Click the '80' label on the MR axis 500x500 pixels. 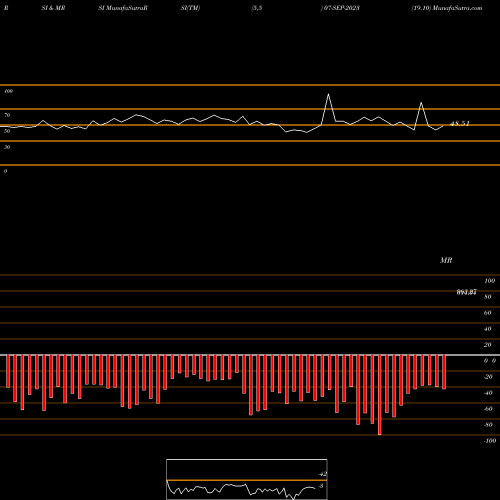(488, 297)
